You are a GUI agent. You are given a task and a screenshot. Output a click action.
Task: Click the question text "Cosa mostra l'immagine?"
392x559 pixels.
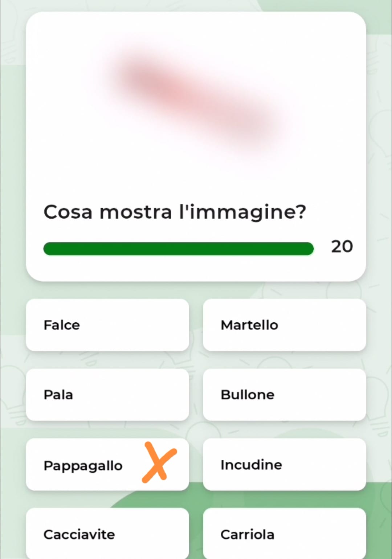175,212
